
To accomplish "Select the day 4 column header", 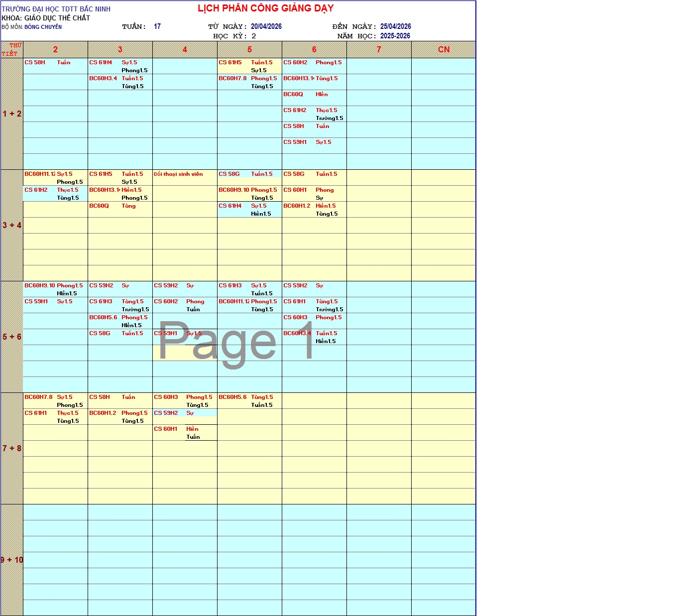I will 185,49.
